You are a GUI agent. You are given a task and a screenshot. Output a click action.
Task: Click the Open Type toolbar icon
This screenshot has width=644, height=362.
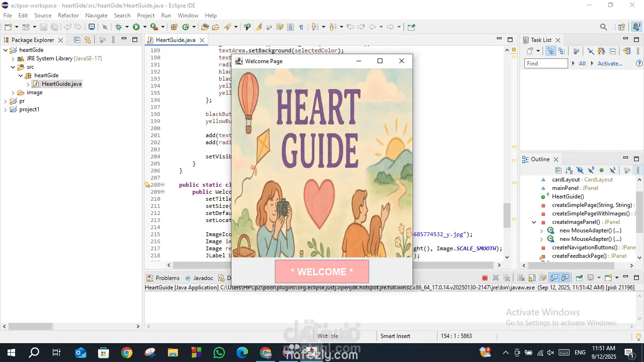[205, 27]
